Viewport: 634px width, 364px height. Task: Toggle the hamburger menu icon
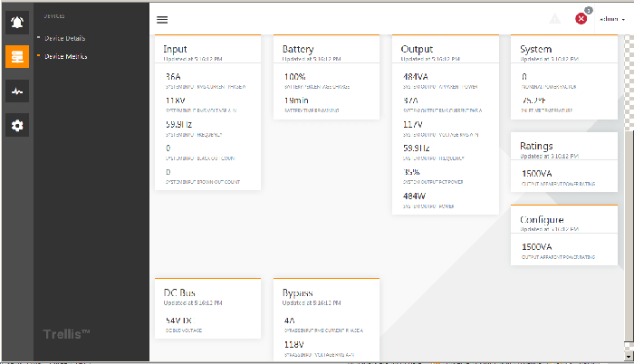[162, 19]
